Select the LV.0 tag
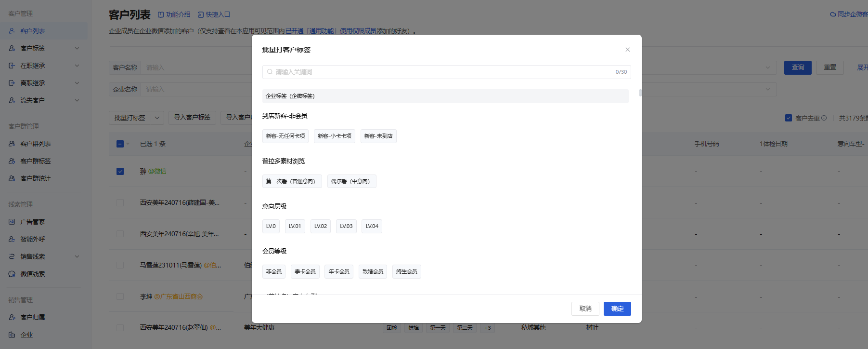868x349 pixels. (x=271, y=226)
